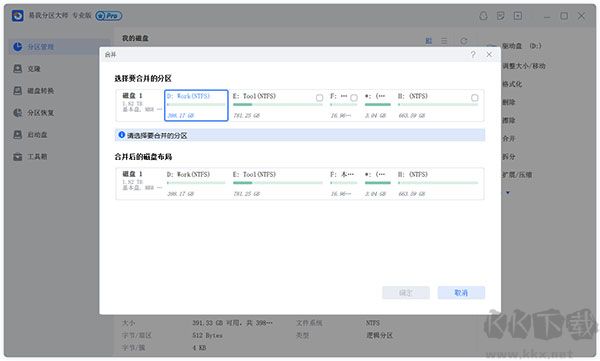This screenshot has height=361, width=600.
Task: Check the E: Tool (NTFS) partition checkbox
Action: point(320,98)
